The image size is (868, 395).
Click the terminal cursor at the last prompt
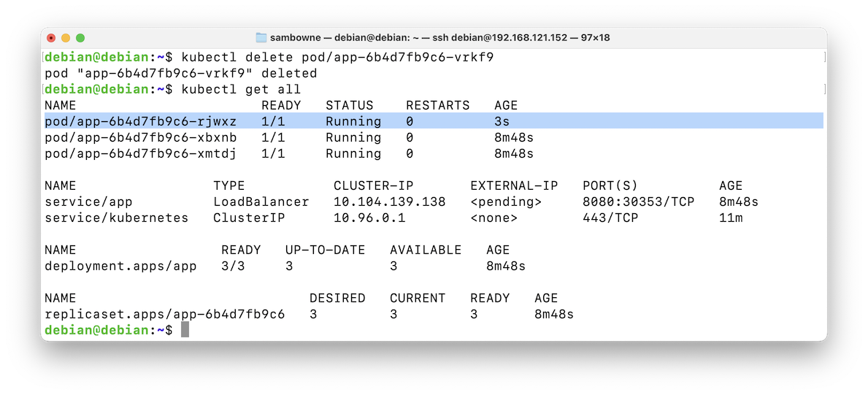[x=185, y=329]
